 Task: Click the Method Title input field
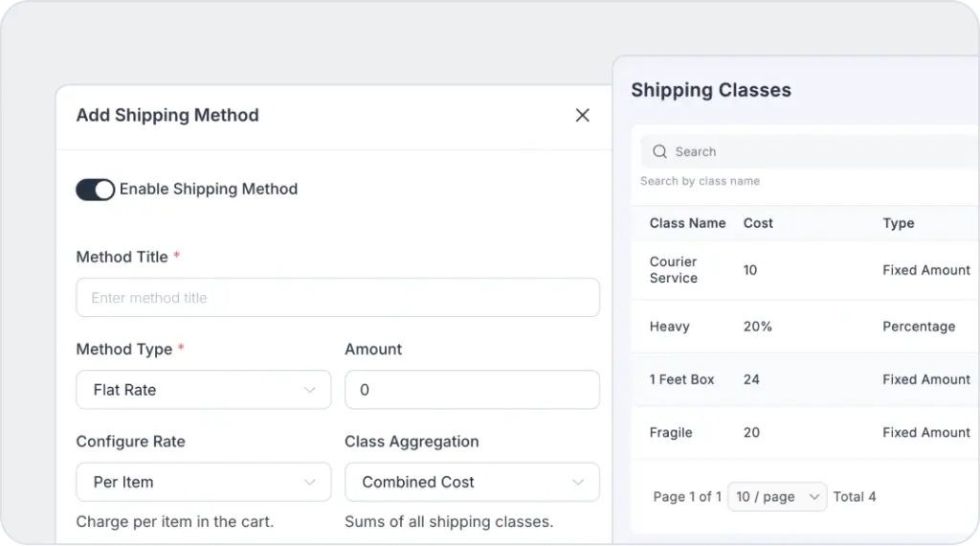tap(337, 298)
